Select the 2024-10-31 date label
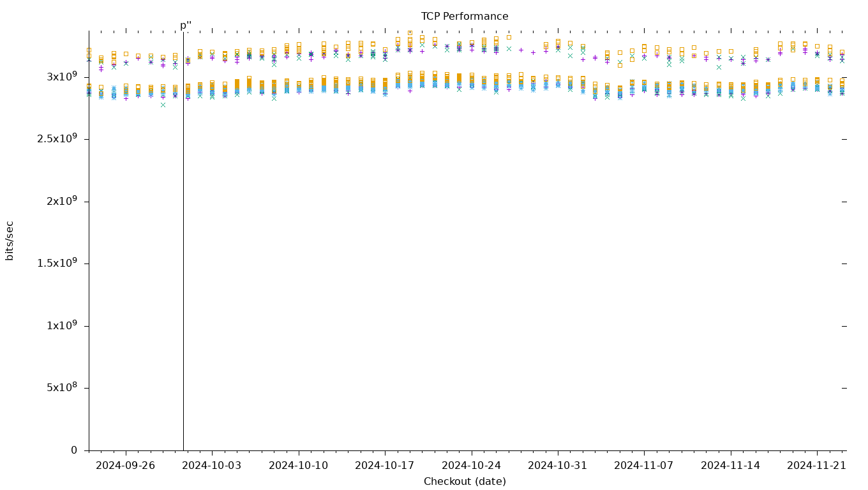Viewport: 868px width, 490px height. point(558,466)
